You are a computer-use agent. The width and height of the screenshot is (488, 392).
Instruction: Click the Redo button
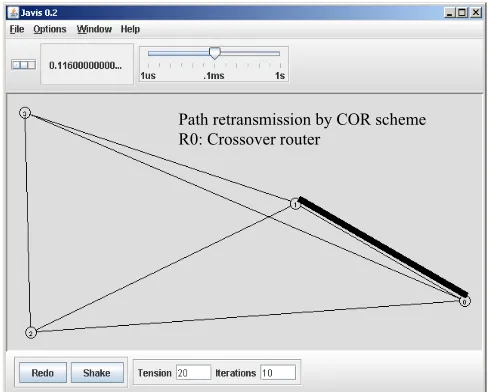tap(43, 373)
